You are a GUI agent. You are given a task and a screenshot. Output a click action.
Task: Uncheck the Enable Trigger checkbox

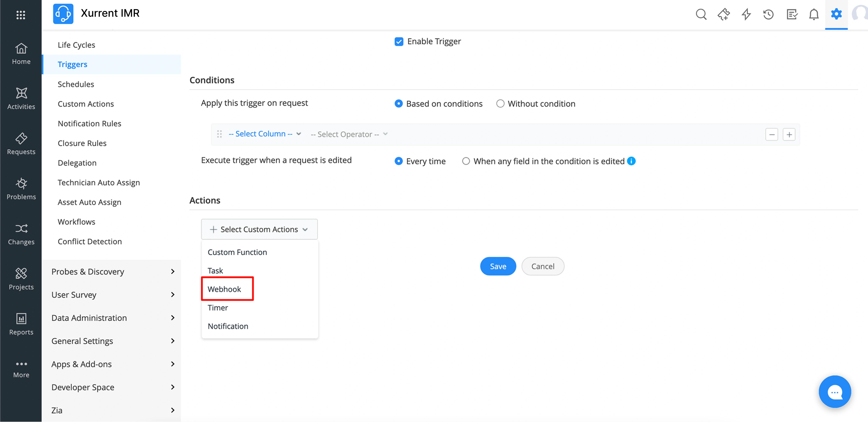pos(399,41)
